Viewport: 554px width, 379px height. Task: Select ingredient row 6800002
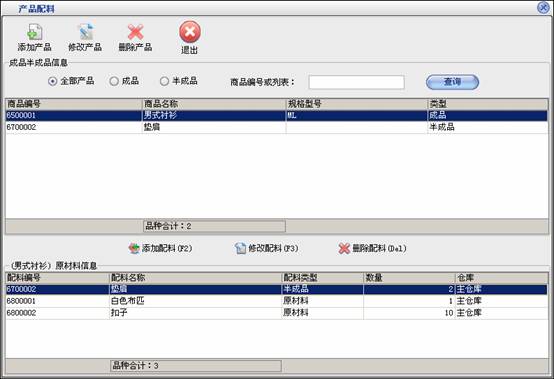pos(277,313)
